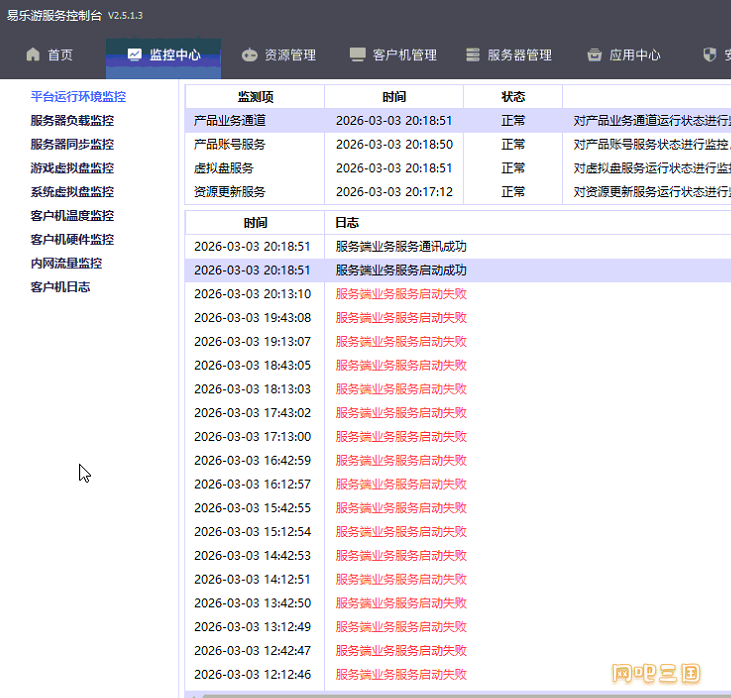Click the gamepad icon for resource management
The width and height of the screenshot is (731, 698).
click(x=249, y=55)
